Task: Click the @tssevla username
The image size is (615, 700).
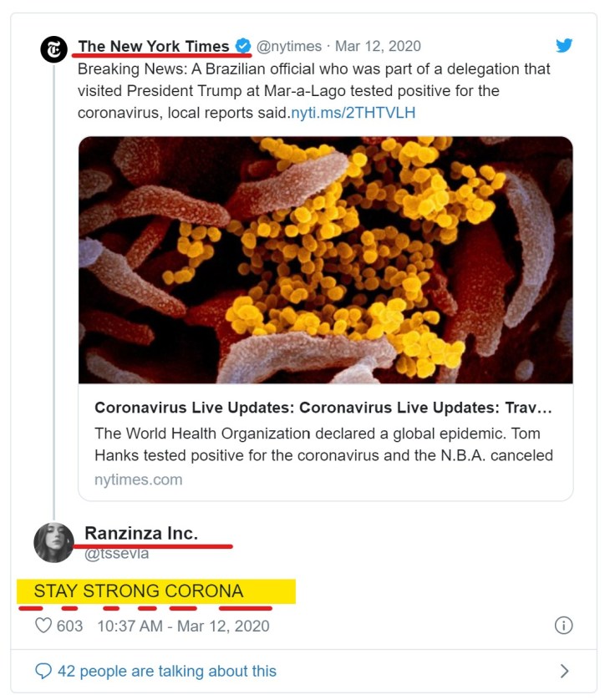Action: pyautogui.click(x=116, y=553)
